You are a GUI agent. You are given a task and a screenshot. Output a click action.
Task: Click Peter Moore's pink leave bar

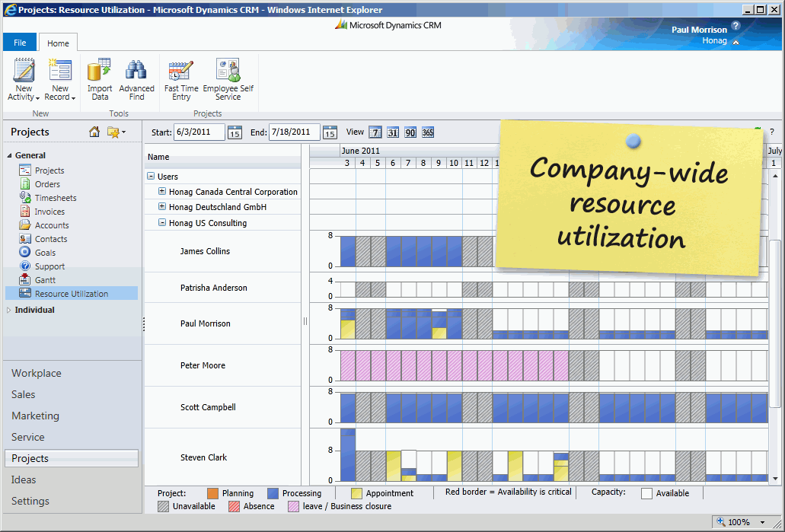(454, 365)
